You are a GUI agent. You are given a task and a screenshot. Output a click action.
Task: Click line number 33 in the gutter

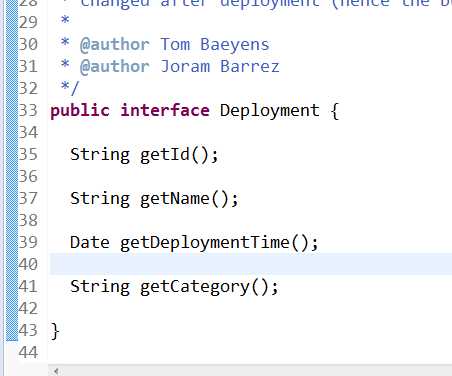pyautogui.click(x=28, y=110)
